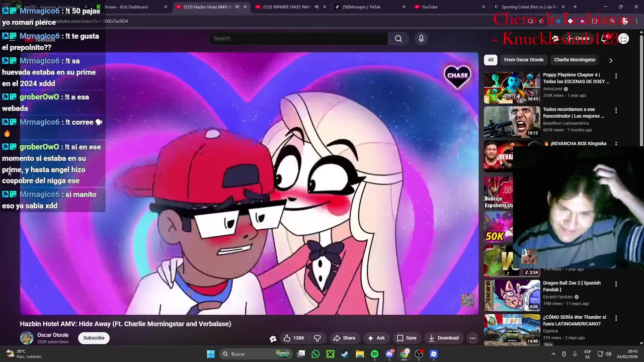Start voice search with the microphone icon
Screen dimensions: 644x362
(421, 38)
